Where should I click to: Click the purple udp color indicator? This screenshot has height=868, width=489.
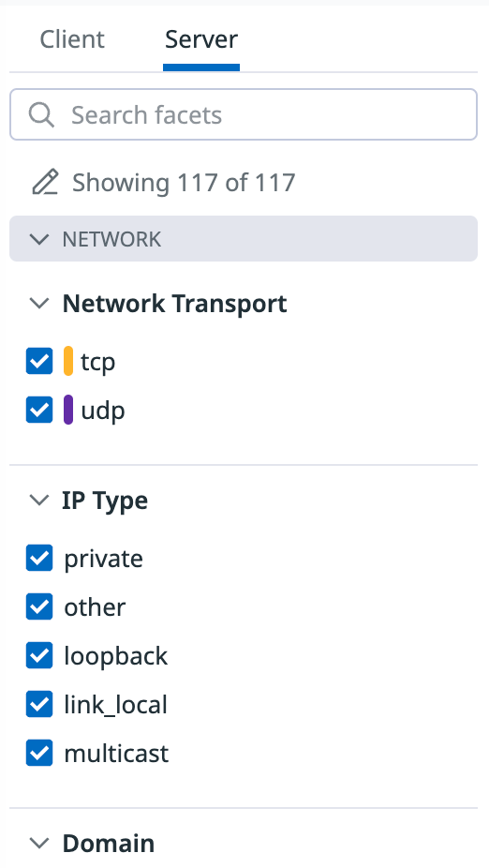pyautogui.click(x=68, y=410)
